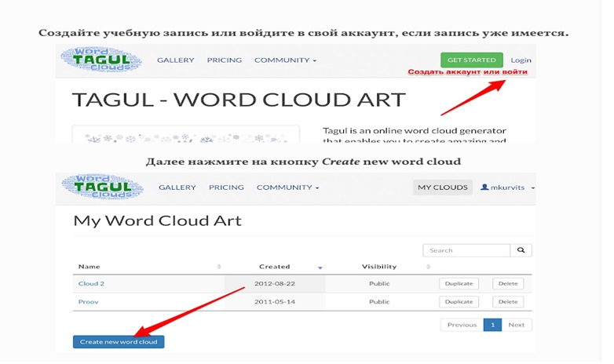Go to the Previous page

(x=462, y=325)
